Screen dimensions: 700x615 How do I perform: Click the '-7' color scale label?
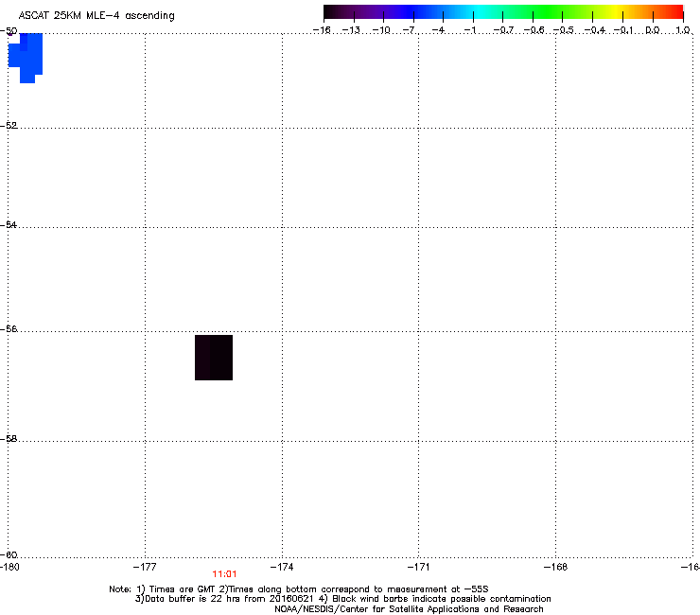(x=411, y=30)
